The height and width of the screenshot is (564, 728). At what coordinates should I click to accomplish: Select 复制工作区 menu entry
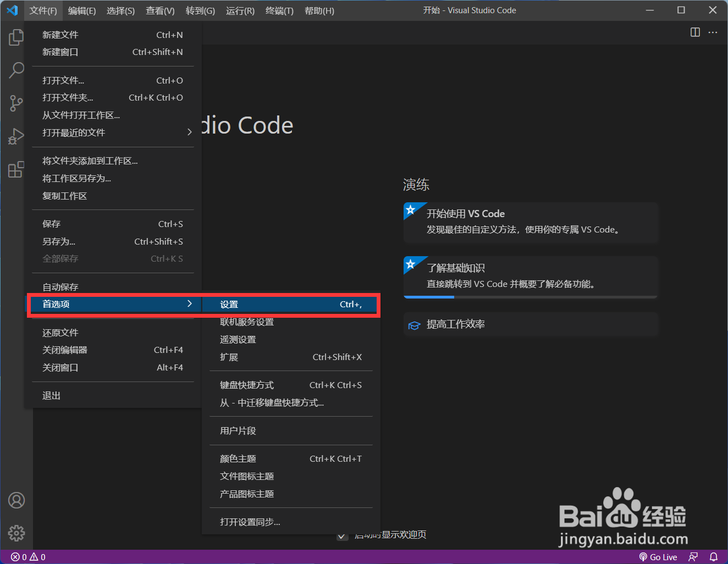pos(113,196)
